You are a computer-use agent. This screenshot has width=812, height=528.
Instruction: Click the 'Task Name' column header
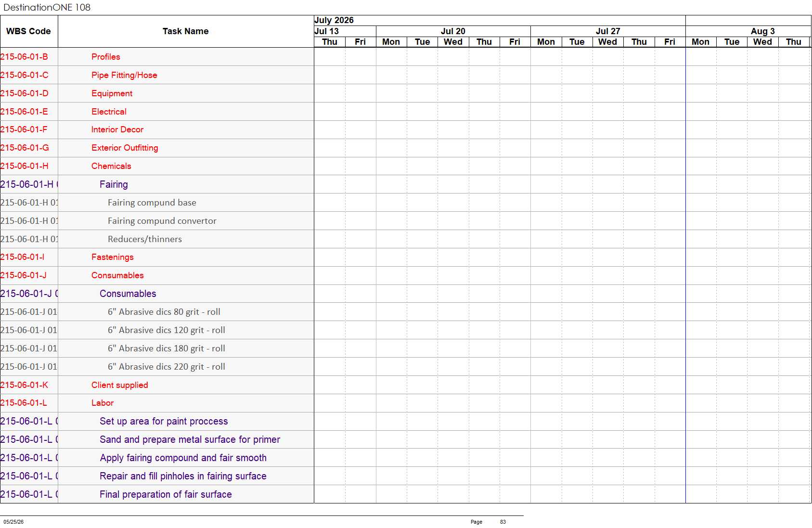tap(186, 31)
